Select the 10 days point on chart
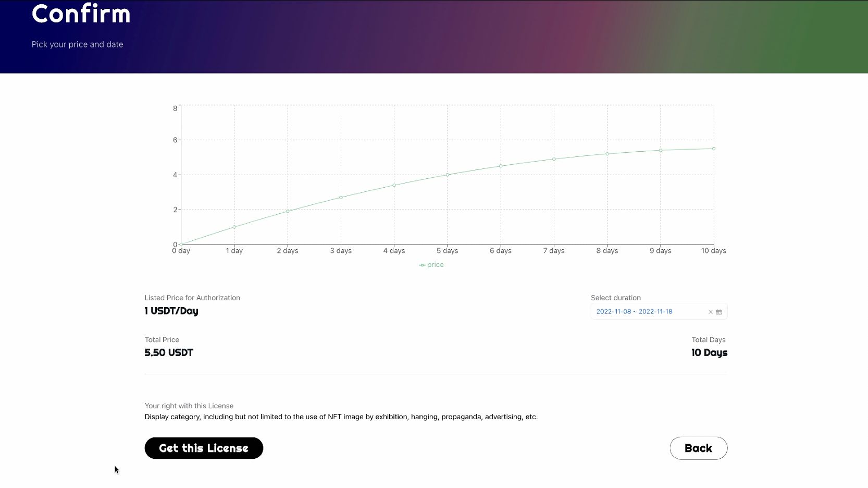Image resolution: width=868 pixels, height=488 pixels. (x=714, y=149)
